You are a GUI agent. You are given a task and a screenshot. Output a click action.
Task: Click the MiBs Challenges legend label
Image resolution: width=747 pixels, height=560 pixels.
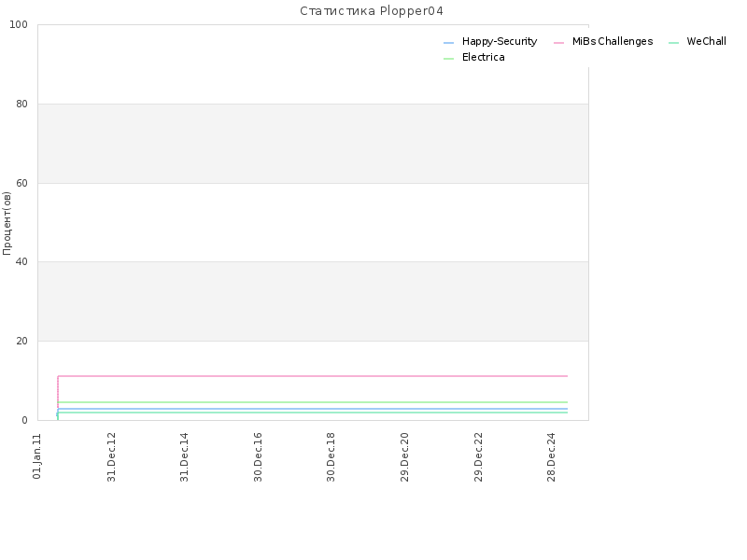tap(613, 41)
